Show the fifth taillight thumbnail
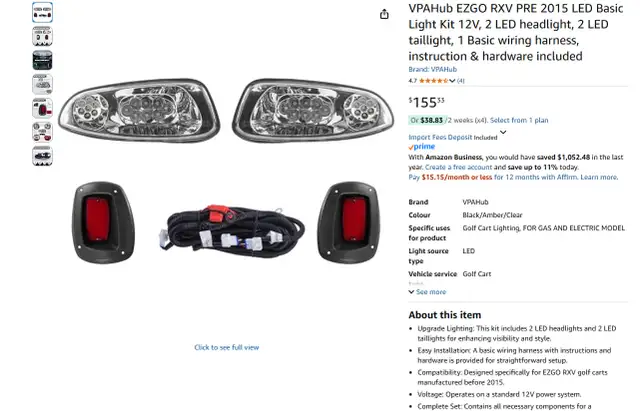 [x=42, y=108]
